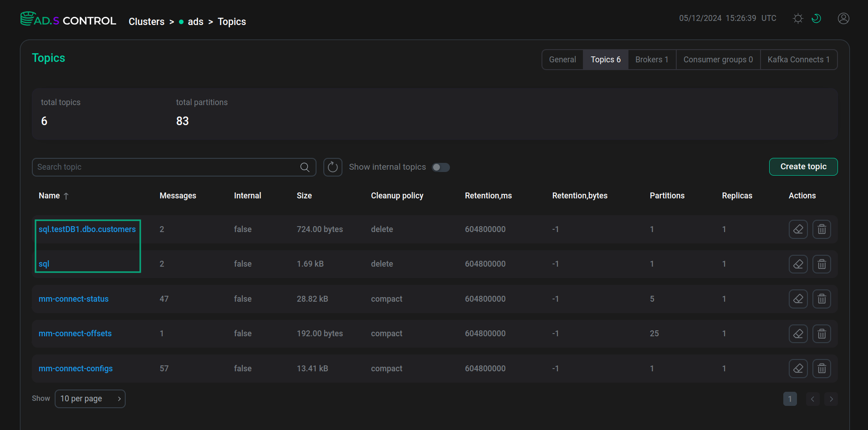Click the Replicas column header

click(737, 196)
